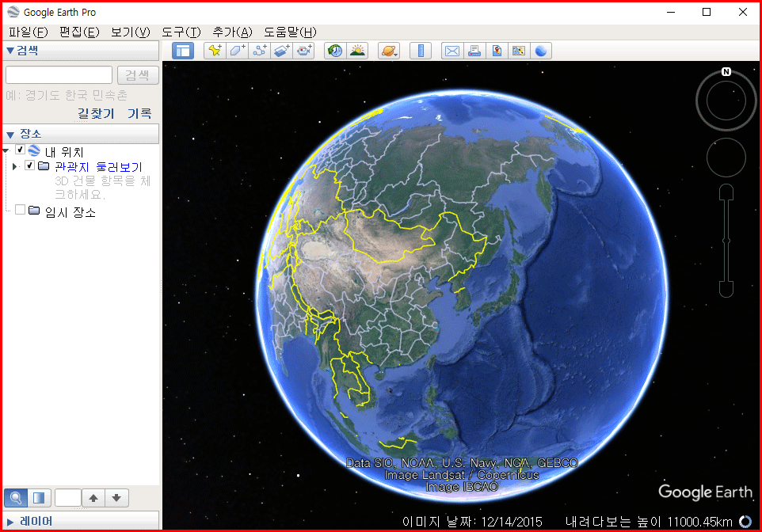Click the small text box beside arrow buttons
762x532 pixels.
pos(68,498)
